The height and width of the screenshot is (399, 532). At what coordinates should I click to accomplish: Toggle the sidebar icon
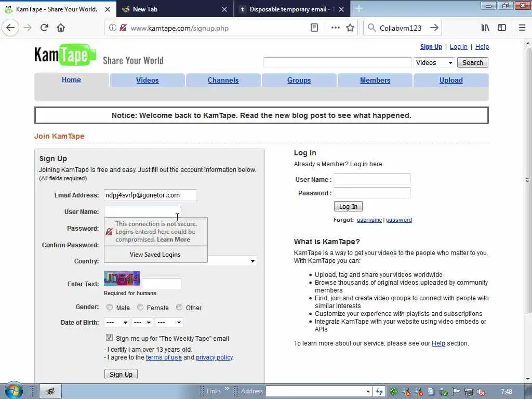(502, 28)
